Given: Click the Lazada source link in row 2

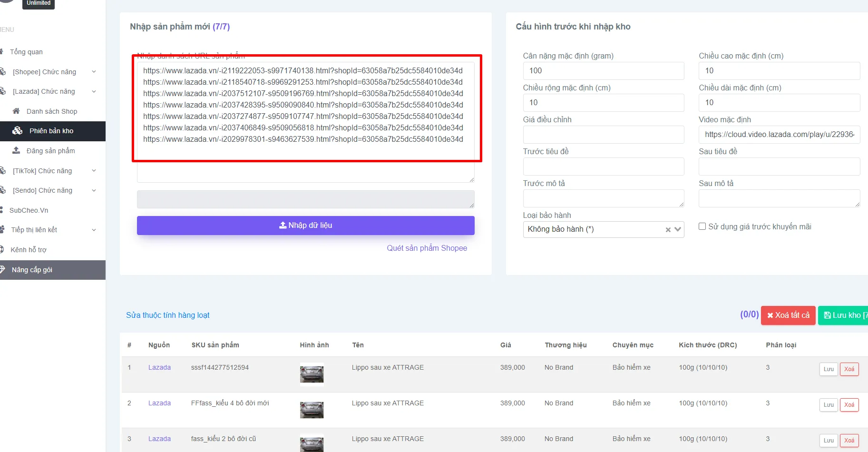Looking at the screenshot, I should click(x=159, y=403).
